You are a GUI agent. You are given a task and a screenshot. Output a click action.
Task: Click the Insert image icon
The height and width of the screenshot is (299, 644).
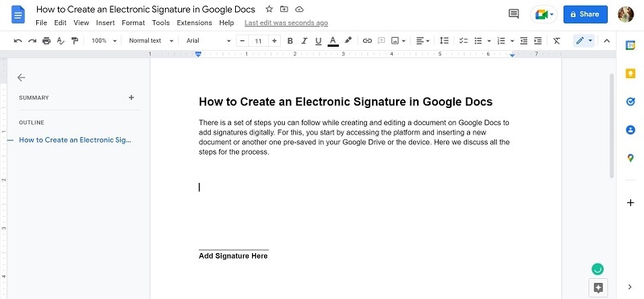[395, 41]
